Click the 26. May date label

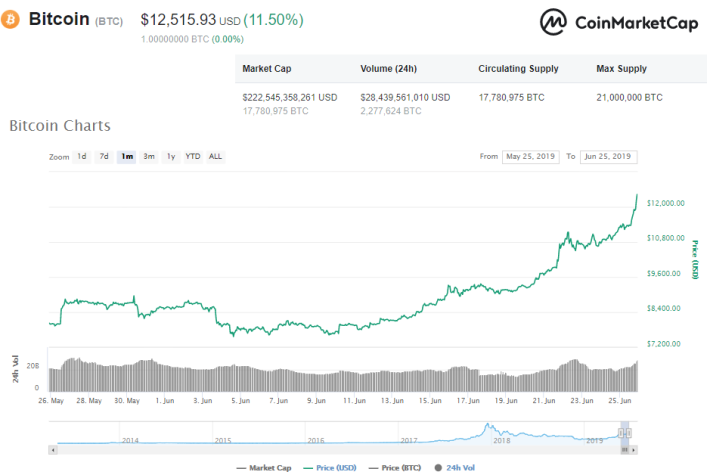[x=51, y=401]
